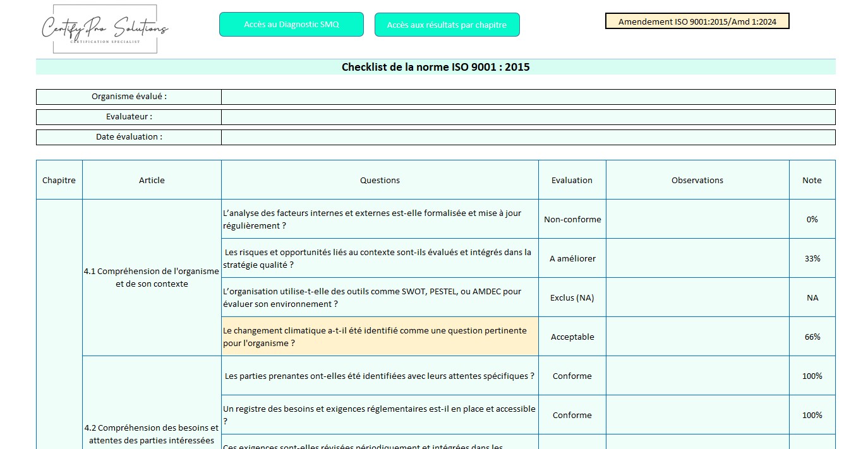
Task: Click observations cell for parties prenantes row
Action: (x=697, y=376)
